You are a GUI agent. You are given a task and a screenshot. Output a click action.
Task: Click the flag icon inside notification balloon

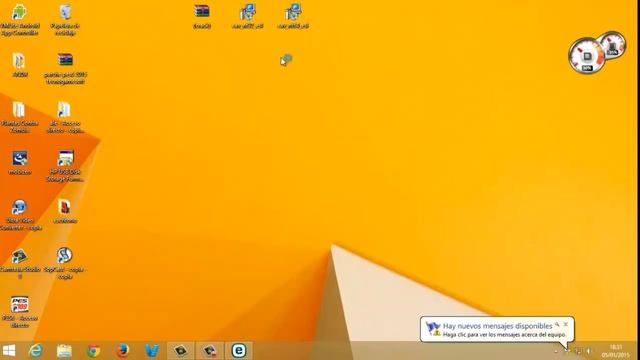433,329
